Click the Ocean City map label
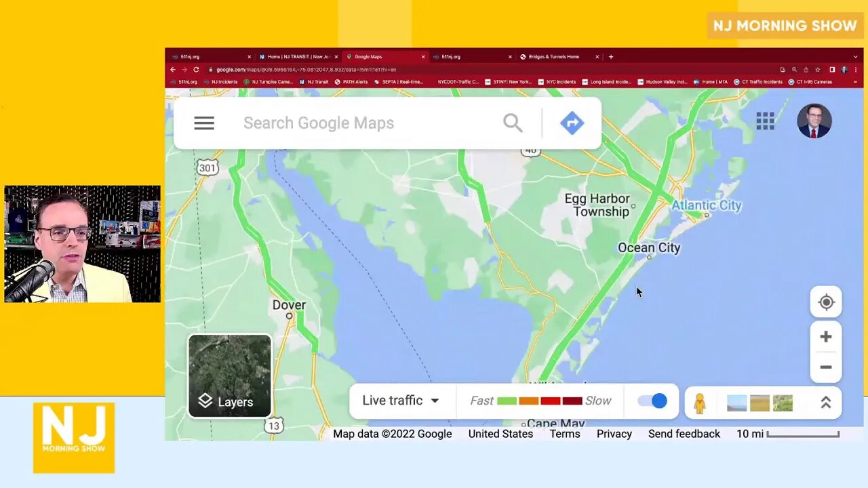 [649, 248]
